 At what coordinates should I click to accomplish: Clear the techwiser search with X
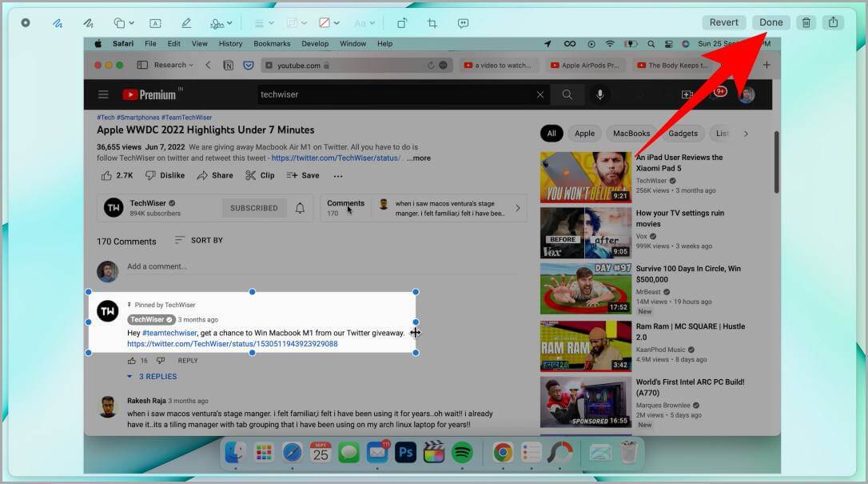point(540,94)
